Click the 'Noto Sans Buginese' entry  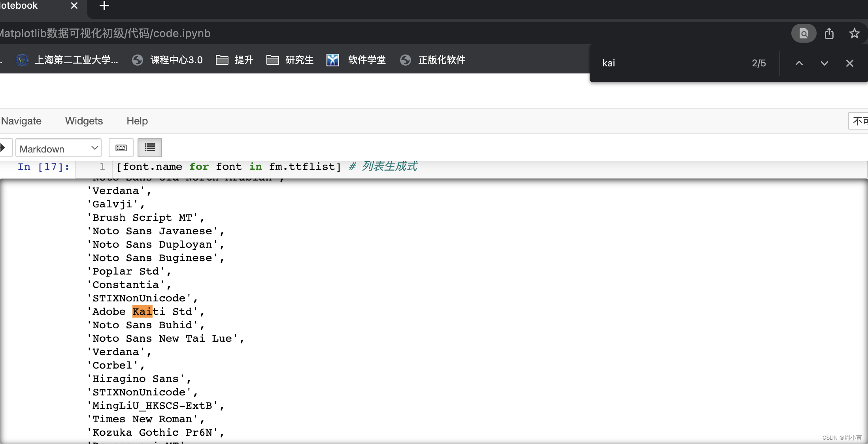[x=156, y=258]
